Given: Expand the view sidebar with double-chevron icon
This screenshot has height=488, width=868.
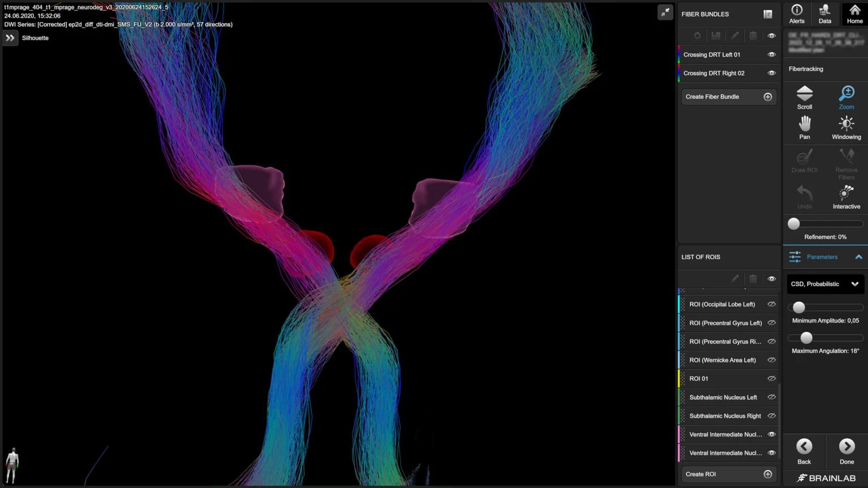Looking at the screenshot, I should (10, 38).
